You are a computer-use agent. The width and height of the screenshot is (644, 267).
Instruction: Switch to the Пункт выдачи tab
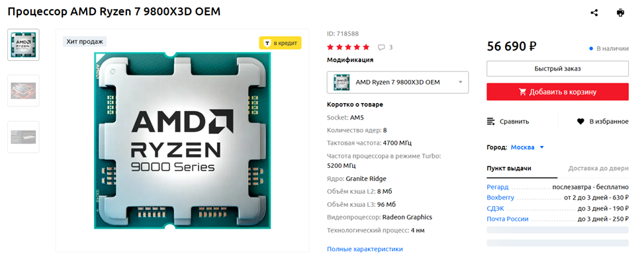(x=509, y=169)
